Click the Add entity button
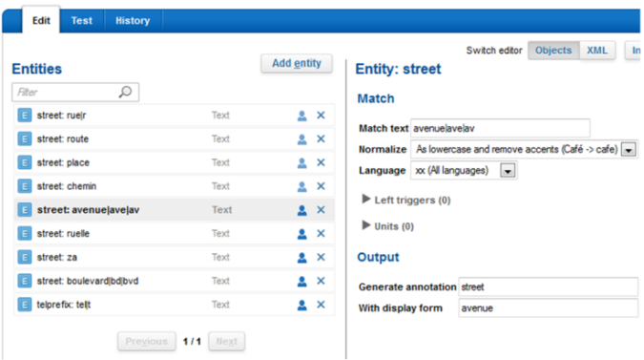Screen dimensions: 644x360 point(297,63)
